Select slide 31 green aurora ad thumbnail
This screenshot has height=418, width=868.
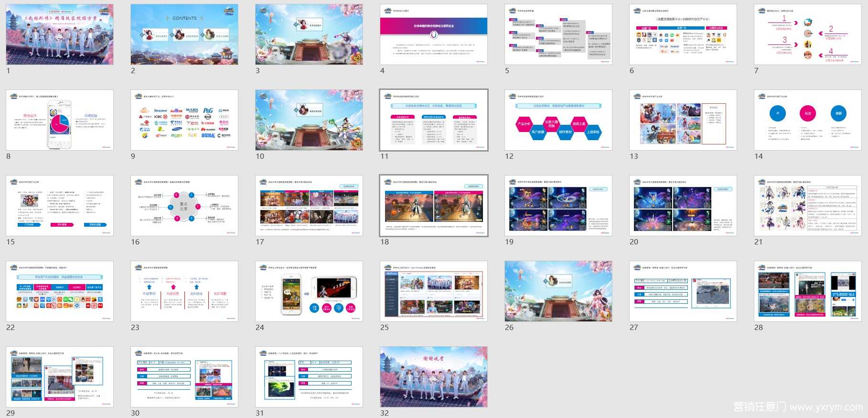(309, 377)
